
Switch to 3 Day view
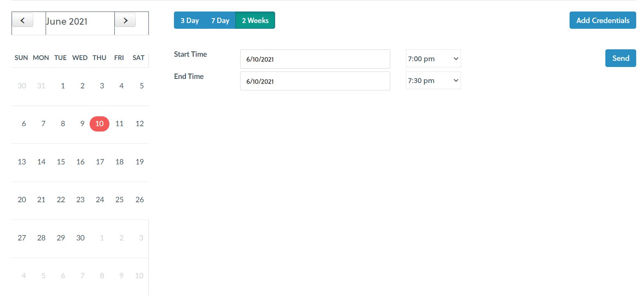tap(190, 21)
